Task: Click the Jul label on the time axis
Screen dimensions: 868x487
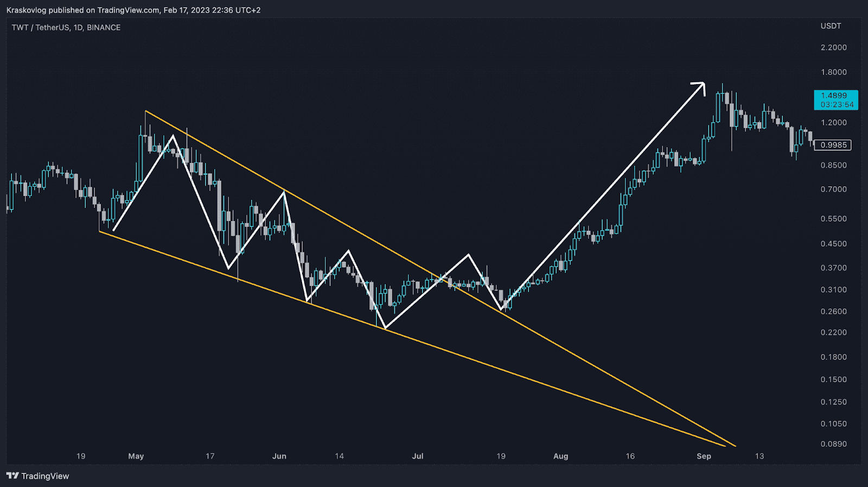Action: coord(418,457)
